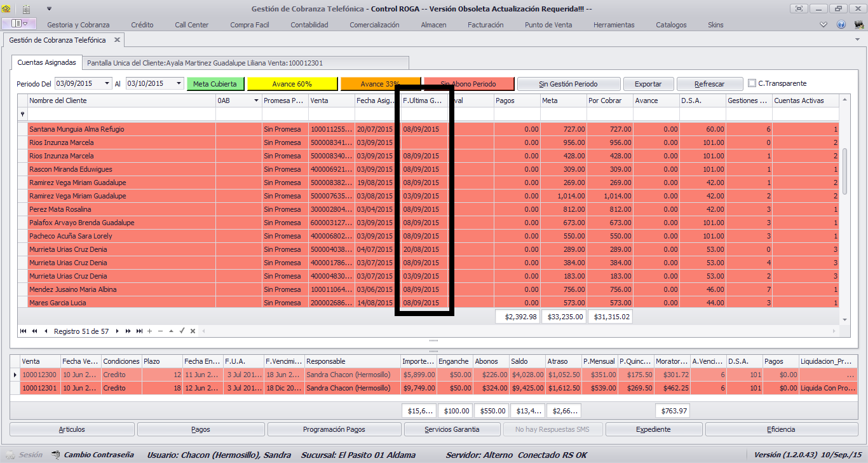The height and width of the screenshot is (463, 868).
Task: Click the calculator icon in quick access toolbar
Action: 26,9
